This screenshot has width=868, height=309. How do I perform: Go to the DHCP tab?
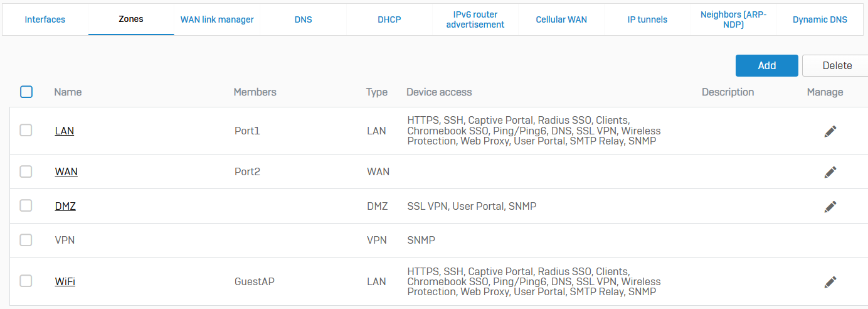click(389, 19)
